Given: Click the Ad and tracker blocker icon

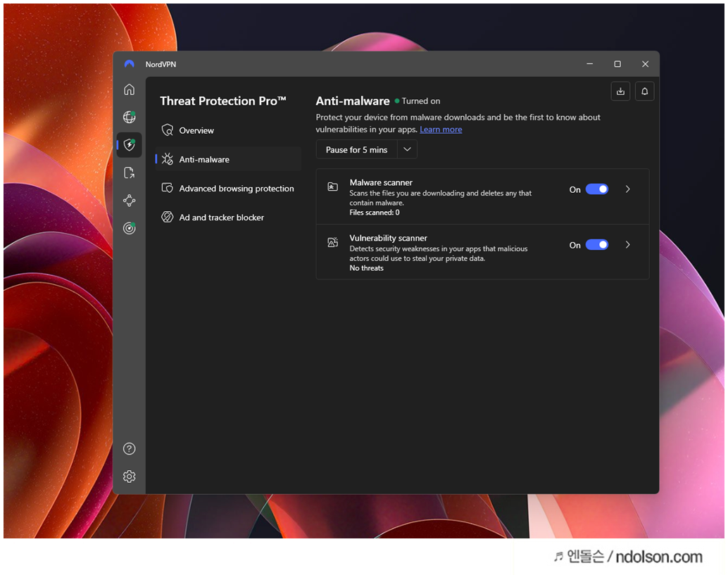Looking at the screenshot, I should (x=167, y=217).
